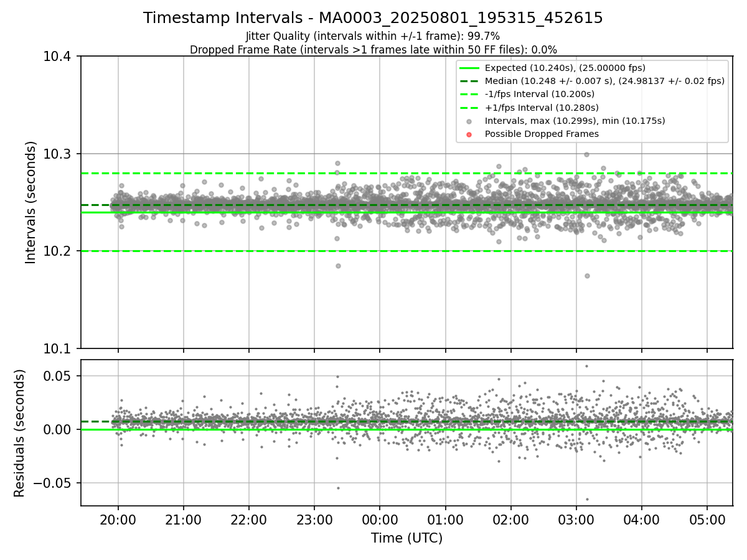
Task: Click the plot title Timestamp Intervals MA0003
Action: [x=373, y=18]
